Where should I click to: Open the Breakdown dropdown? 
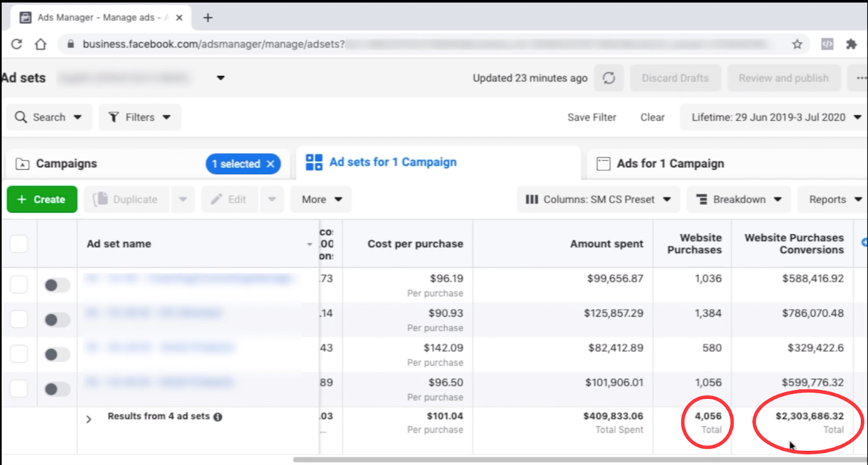(x=739, y=200)
